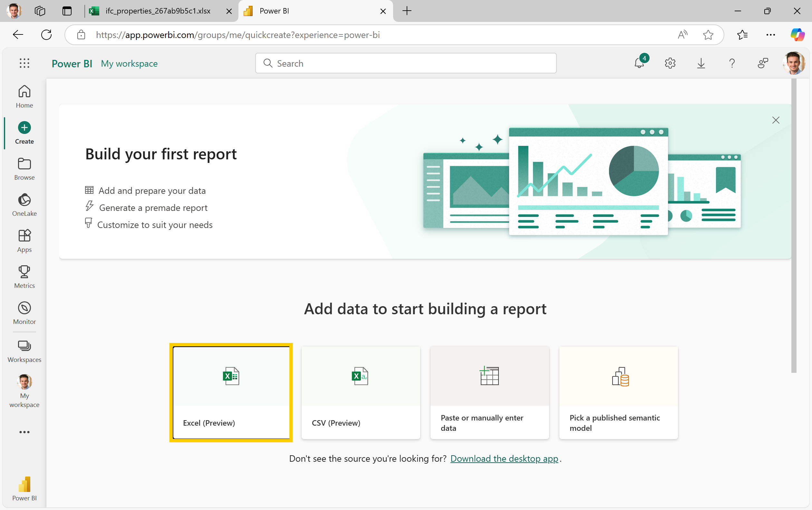Click the page vertical scrollbar
Screen dimensions: 812x510
tap(794, 226)
